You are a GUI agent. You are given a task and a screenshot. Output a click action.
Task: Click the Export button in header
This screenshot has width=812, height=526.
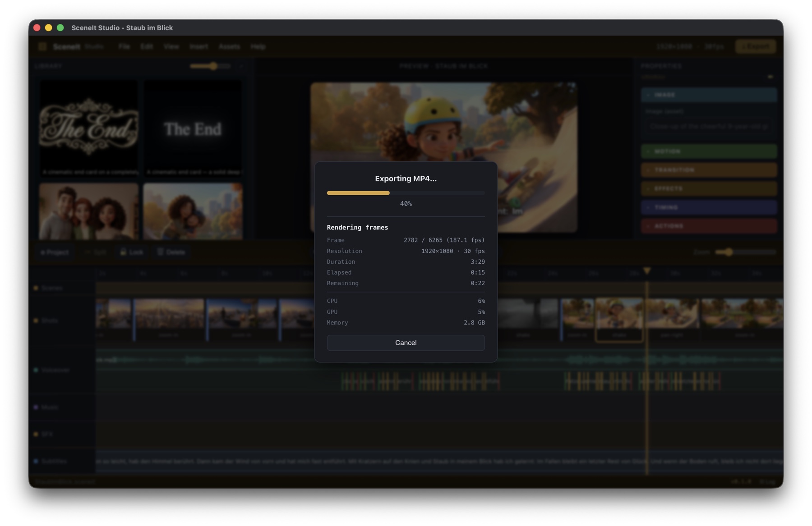click(756, 46)
